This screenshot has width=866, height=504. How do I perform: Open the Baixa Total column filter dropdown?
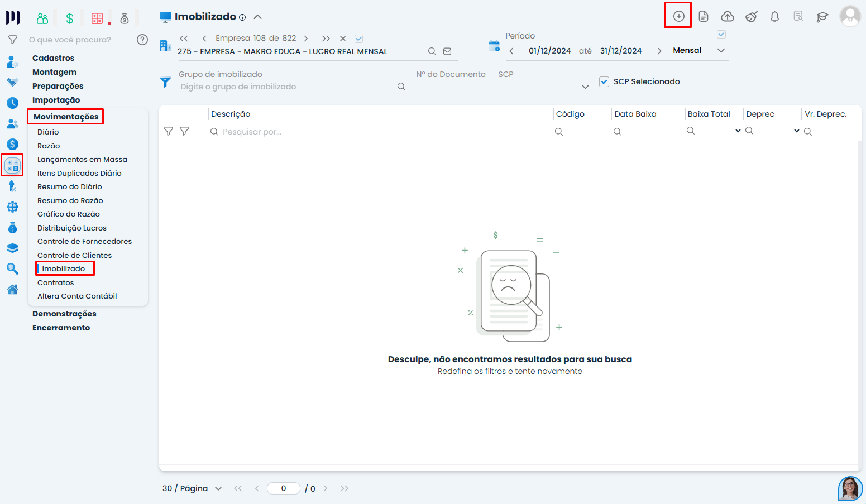click(738, 131)
